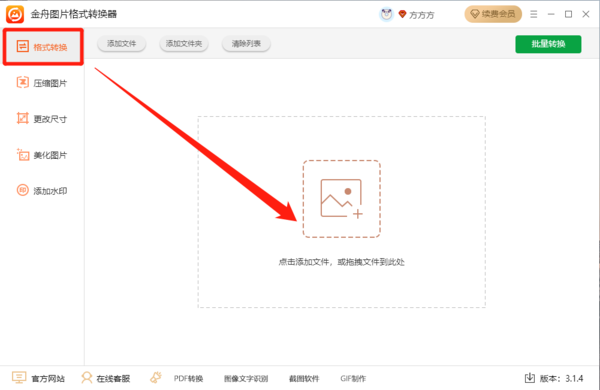Click the 添加文件 button
Image resolution: width=600 pixels, height=390 pixels.
point(122,44)
